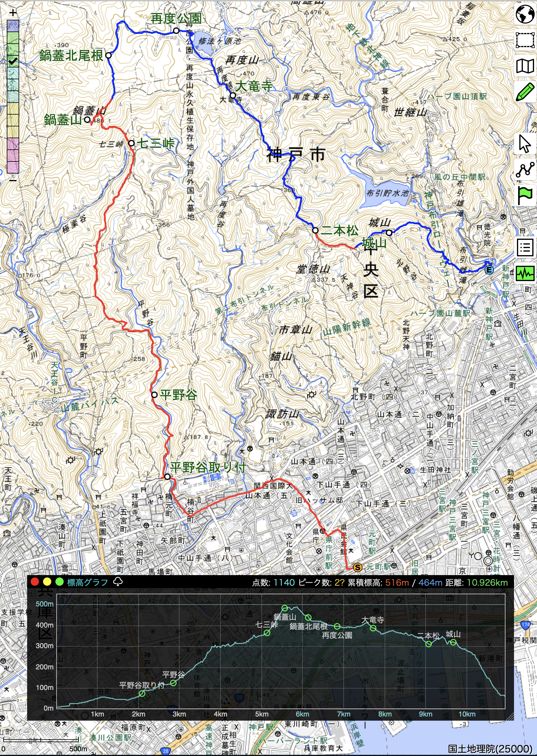This screenshot has height=756, width=537.
Task: Click the cloud download icon beside 標高グラフ
Action: click(118, 582)
